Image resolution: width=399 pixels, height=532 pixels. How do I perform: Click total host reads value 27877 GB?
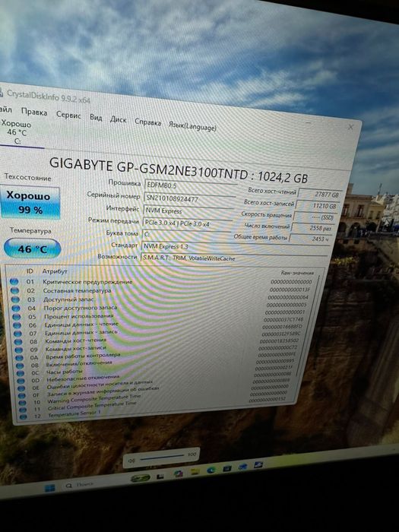[320, 195]
